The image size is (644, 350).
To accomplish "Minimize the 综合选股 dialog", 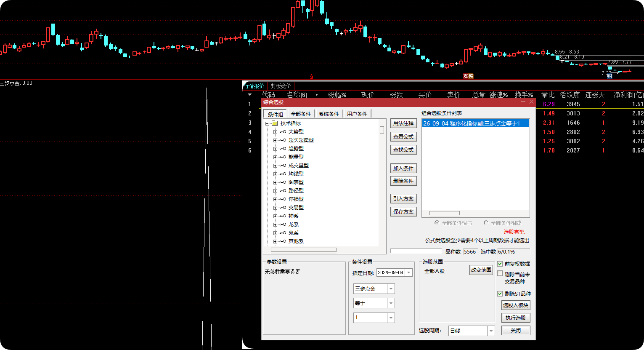I will [x=523, y=102].
